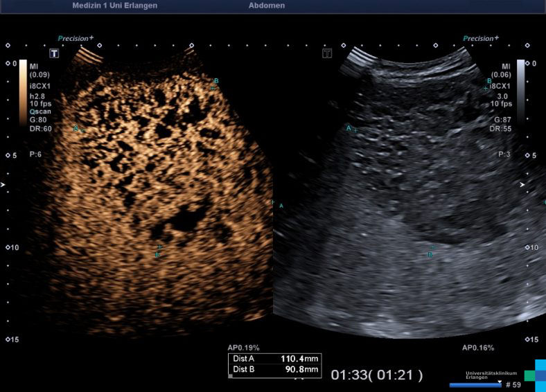This screenshot has height=392, width=546.
Task: Click the Dist A 110.4mm measurement row
Action: coord(275,359)
